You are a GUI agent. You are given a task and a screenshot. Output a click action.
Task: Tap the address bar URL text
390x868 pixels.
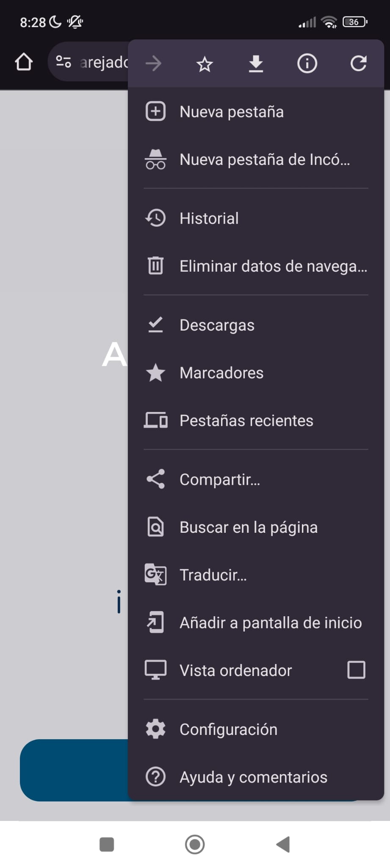(104, 62)
